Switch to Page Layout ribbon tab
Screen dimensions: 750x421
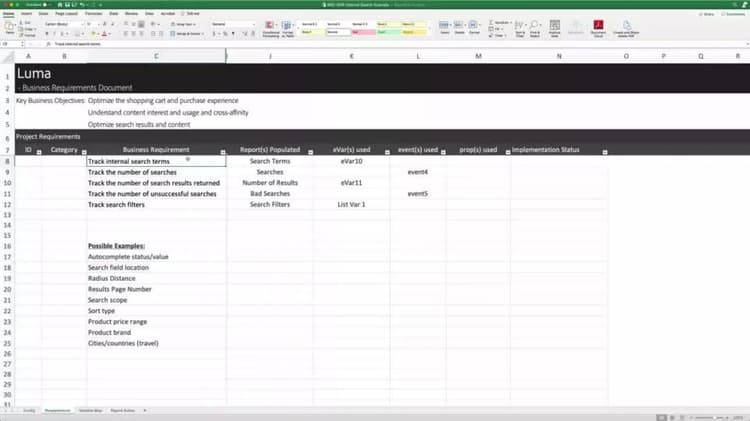[x=66, y=14]
